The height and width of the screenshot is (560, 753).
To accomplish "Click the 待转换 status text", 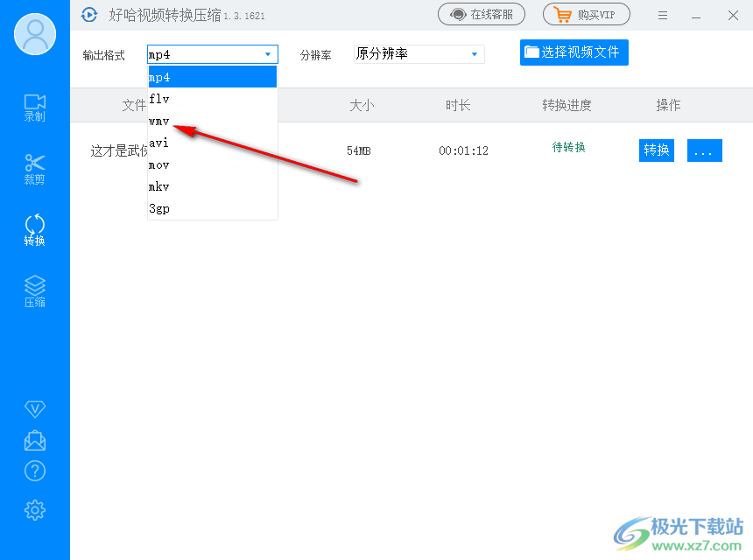I will pos(568,147).
